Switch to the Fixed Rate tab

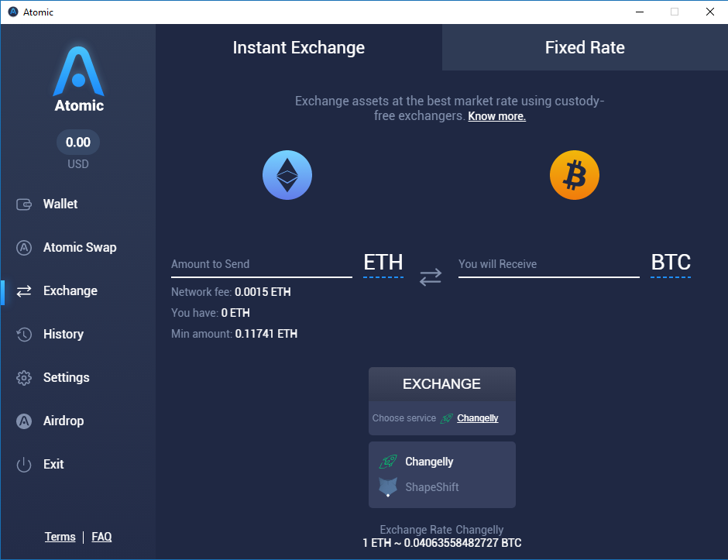[585, 47]
